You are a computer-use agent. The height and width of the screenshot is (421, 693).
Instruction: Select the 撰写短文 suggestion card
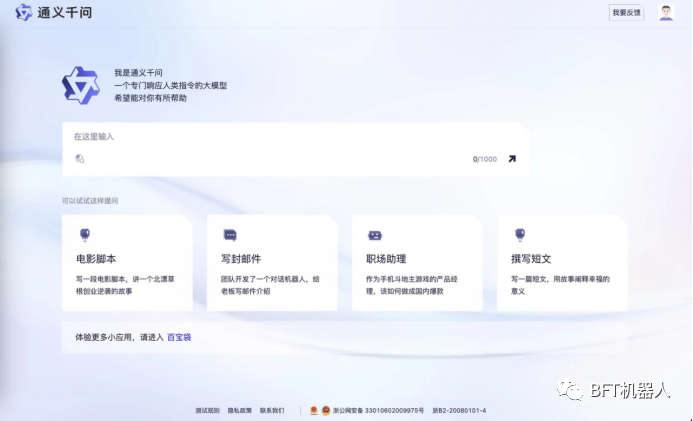562,263
